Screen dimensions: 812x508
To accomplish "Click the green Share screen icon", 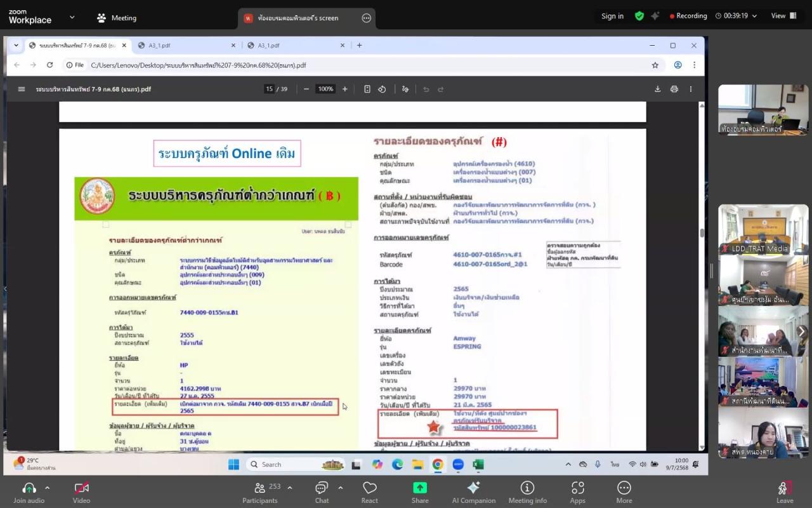I will point(420,488).
